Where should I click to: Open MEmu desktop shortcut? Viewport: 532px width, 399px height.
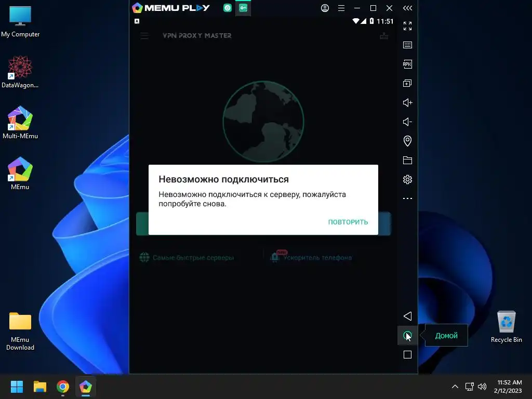[20, 174]
